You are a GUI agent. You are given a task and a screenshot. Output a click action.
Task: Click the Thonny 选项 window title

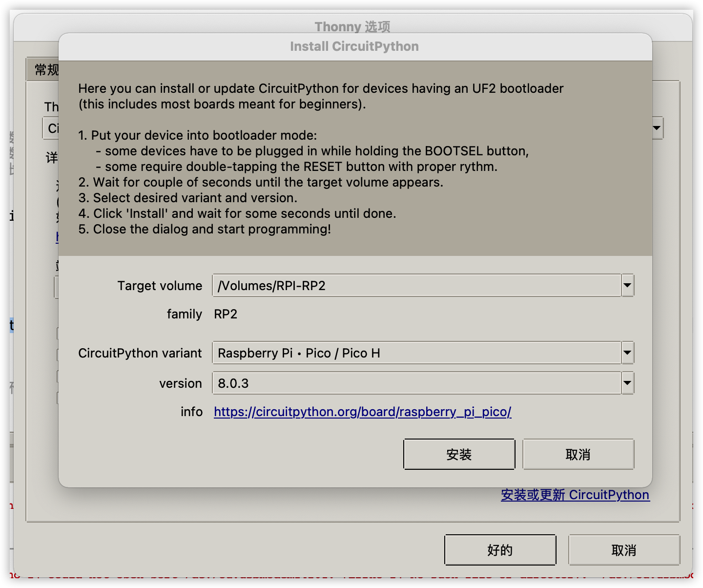tap(352, 26)
